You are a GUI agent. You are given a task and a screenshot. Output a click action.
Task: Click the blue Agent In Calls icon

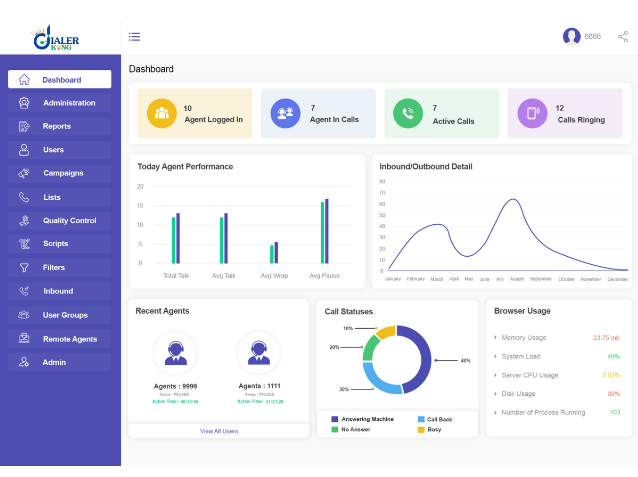tap(285, 113)
